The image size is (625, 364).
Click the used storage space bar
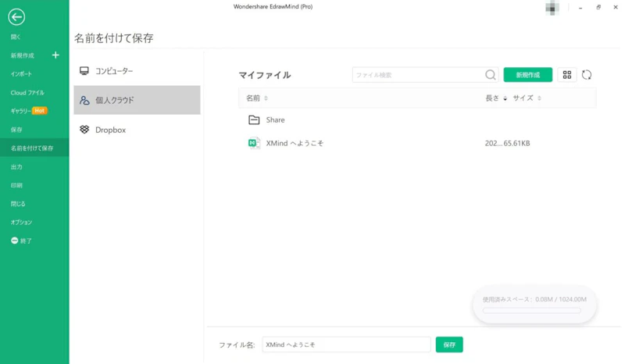pyautogui.click(x=532, y=310)
